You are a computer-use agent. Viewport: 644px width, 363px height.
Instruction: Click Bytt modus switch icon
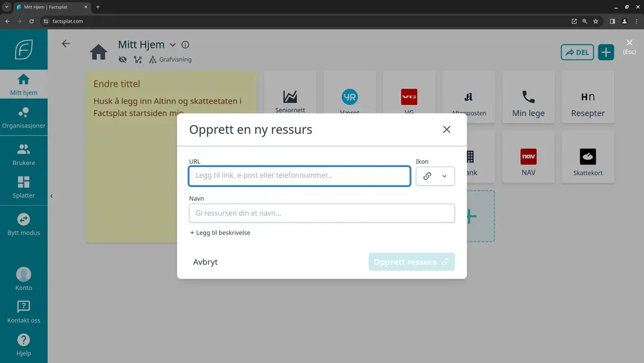coord(24,224)
